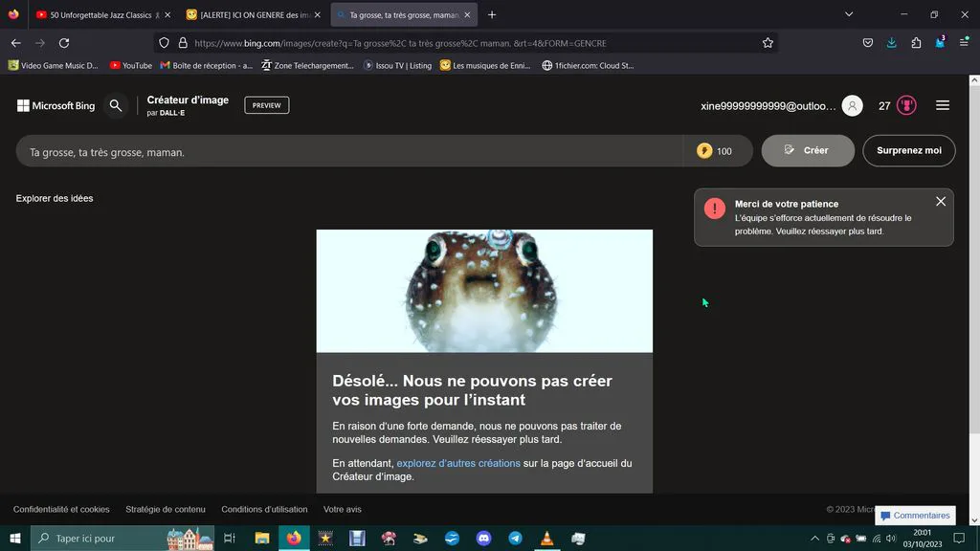Open the Windows Start menu
Screen dimensions: 980x551
tap(15, 538)
